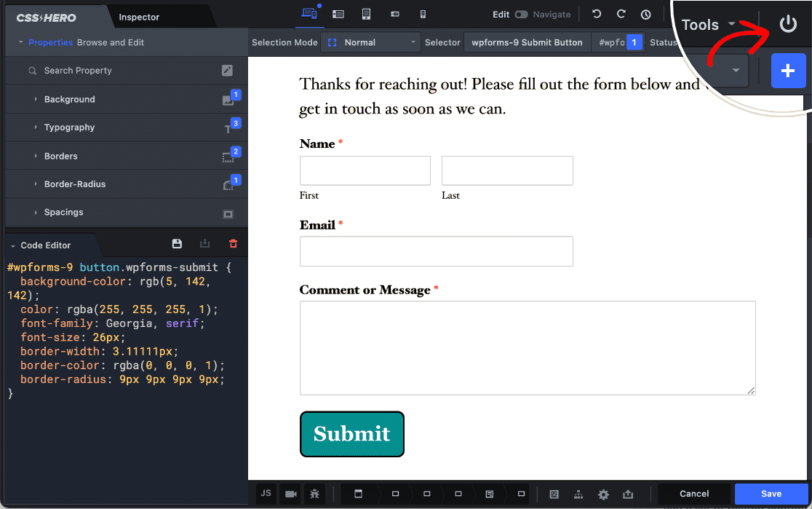The width and height of the screenshot is (812, 509).
Task: Click the hierarchy tree icon
Action: 578,494
